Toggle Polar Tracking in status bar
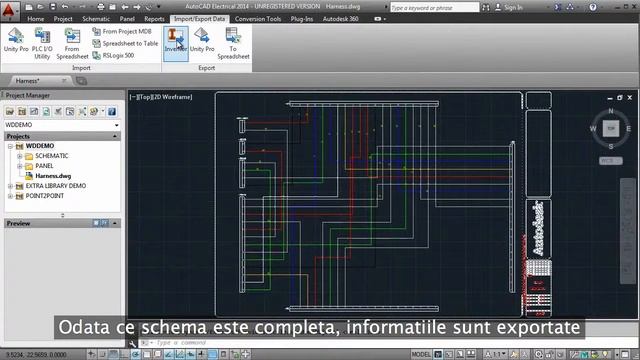The width and height of the screenshot is (640, 360). [x=136, y=354]
